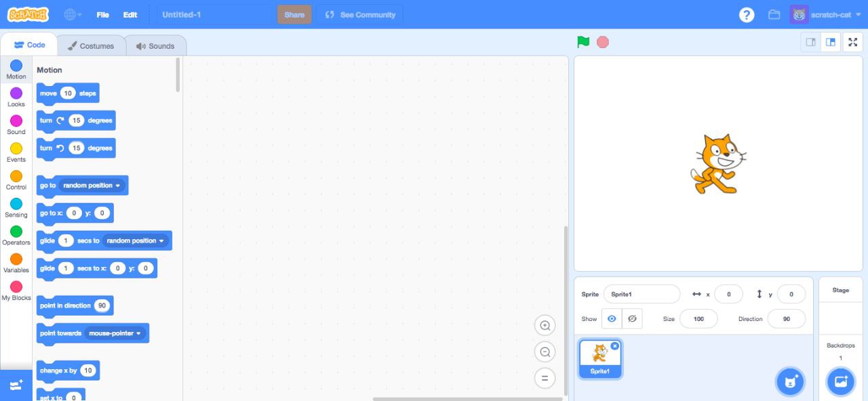
Task: Show the sprite with the eye icon
Action: point(612,318)
